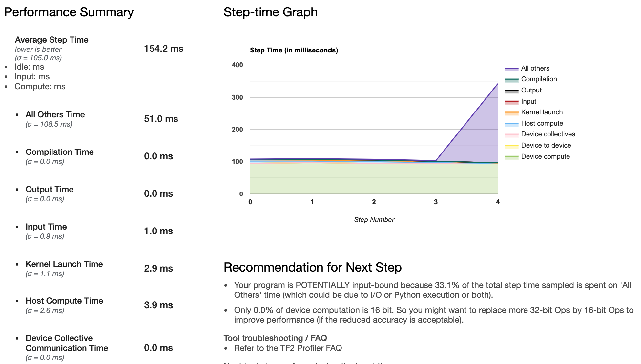The height and width of the screenshot is (364, 641).
Task: Click the red Input legend swatch
Action: (511, 102)
